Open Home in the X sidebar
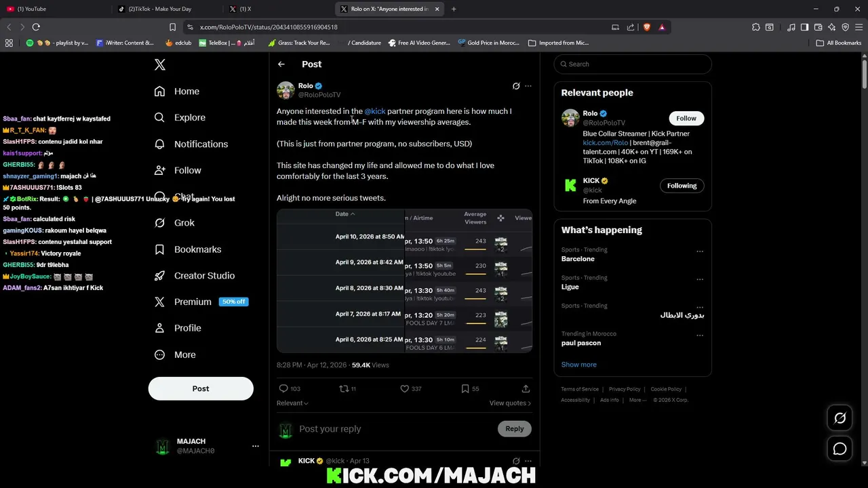868x488 pixels. point(177,91)
